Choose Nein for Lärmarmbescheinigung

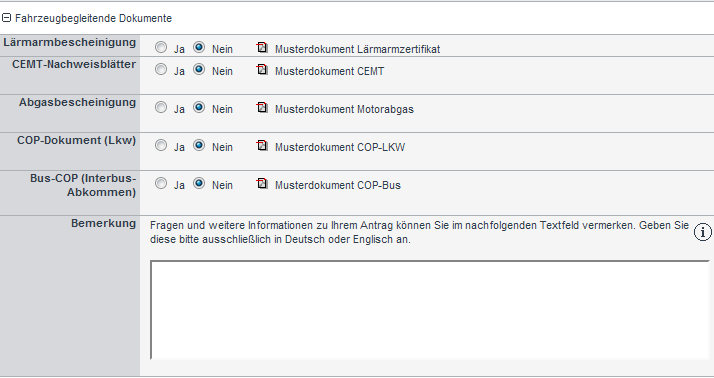click(x=199, y=47)
